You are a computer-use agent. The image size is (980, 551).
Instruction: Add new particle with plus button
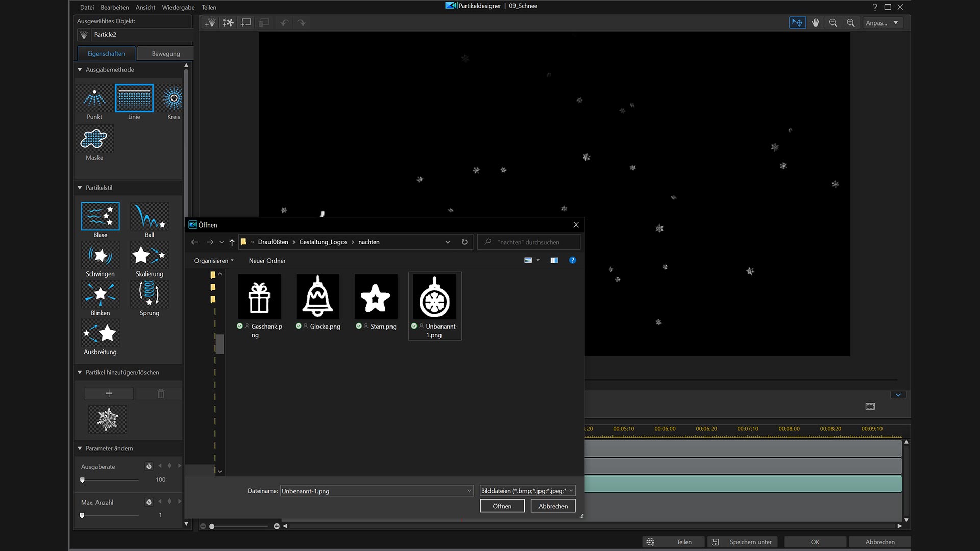109,393
